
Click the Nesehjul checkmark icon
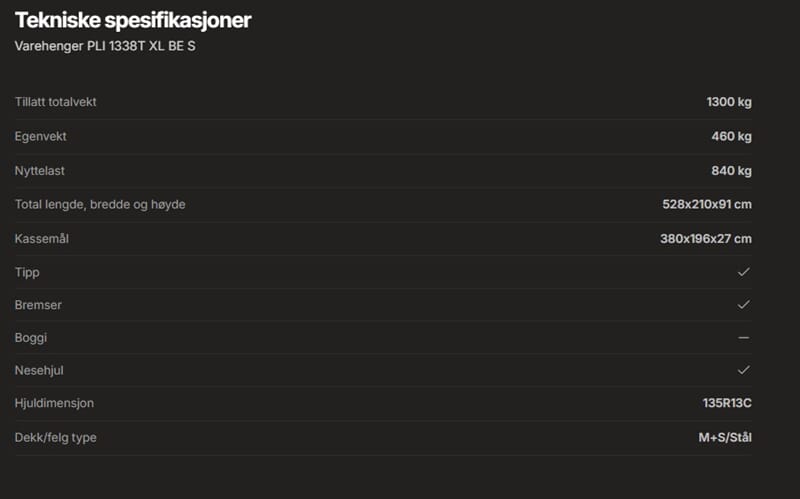(743, 370)
